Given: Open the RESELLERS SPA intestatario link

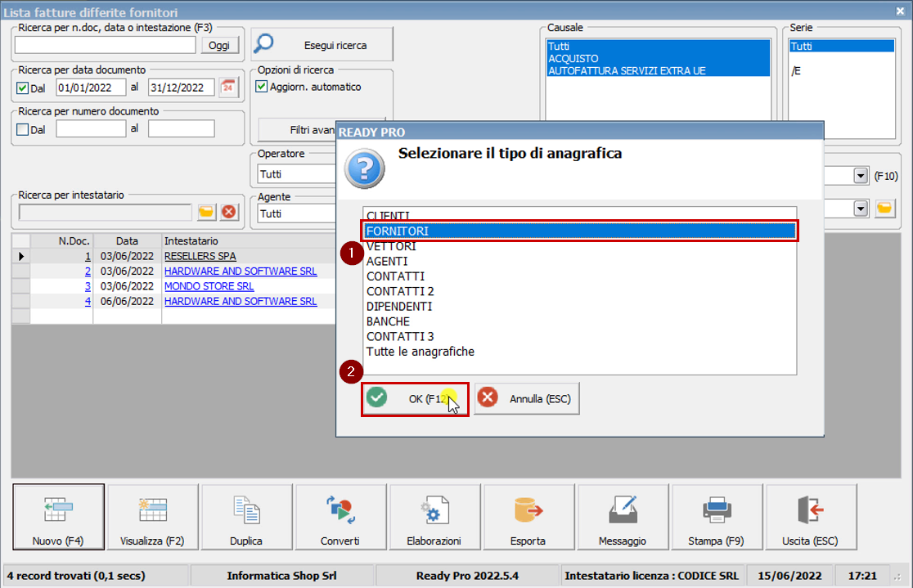Looking at the screenshot, I should coord(200,256).
